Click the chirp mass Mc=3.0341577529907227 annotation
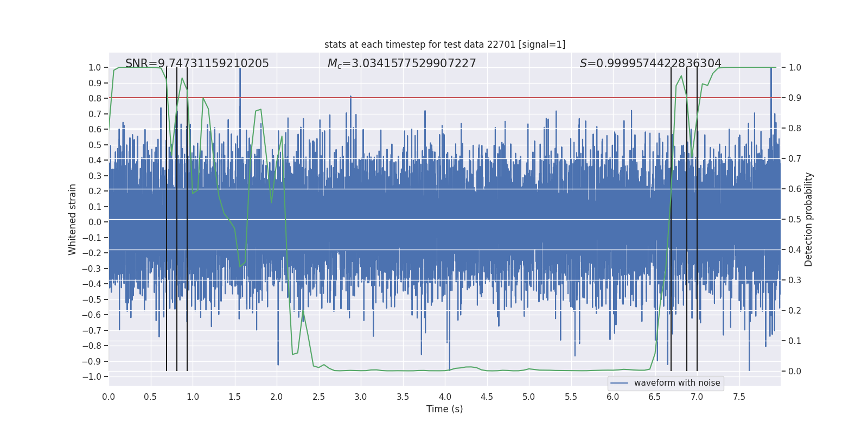The height and width of the screenshot is (434, 868). (x=401, y=63)
